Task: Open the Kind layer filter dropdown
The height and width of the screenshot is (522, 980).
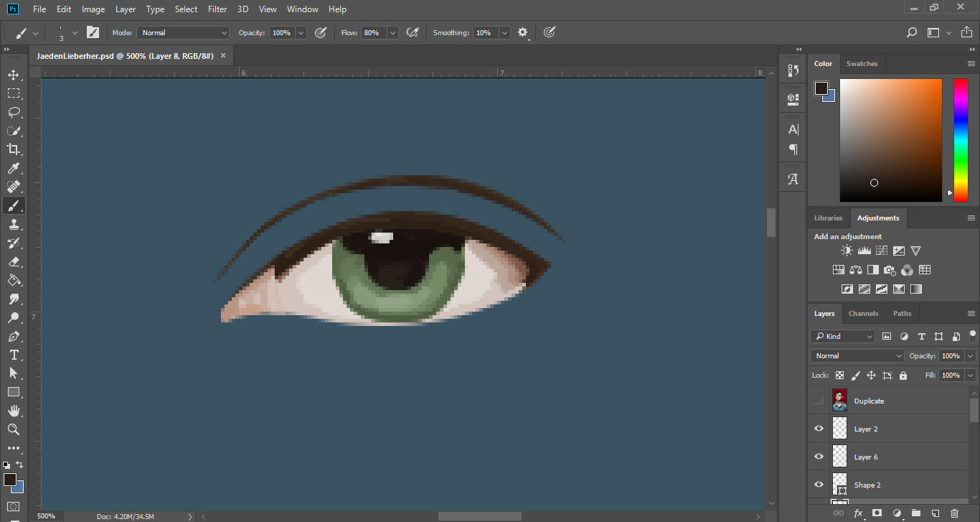Action: coord(843,336)
